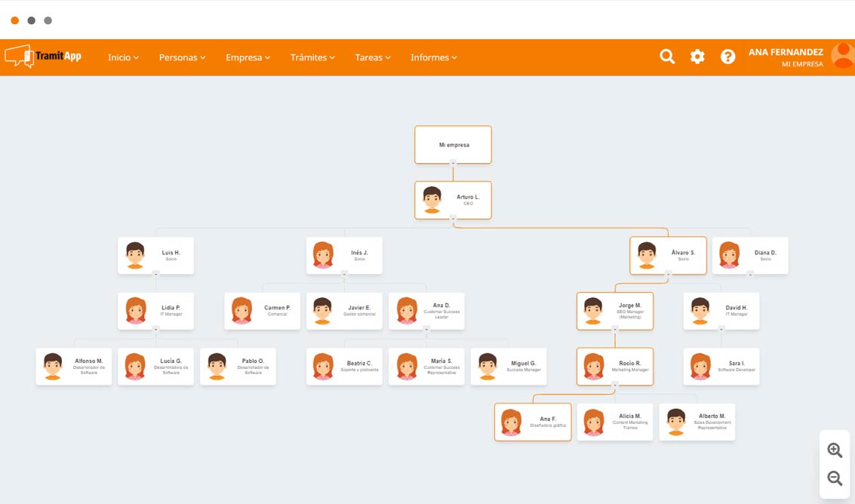The width and height of the screenshot is (855, 504).
Task: Select the Jorge M. employee card
Action: [615, 311]
